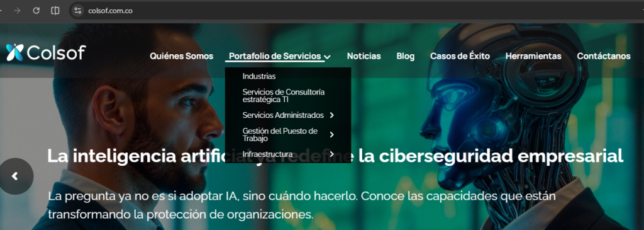Open the Quiénes Somos menu
Viewport: 644px width, 230px height.
[x=182, y=56]
